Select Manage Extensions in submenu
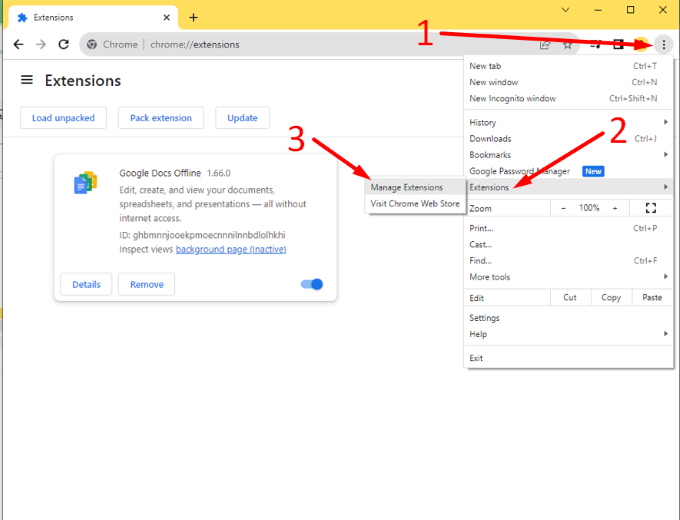The image size is (680, 520). point(415,187)
